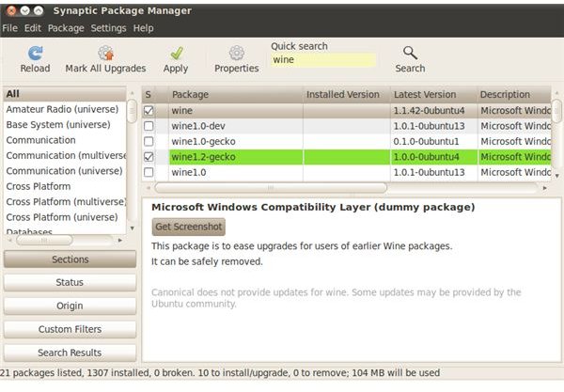
Task: Switch to Sections view
Action: tap(70, 259)
